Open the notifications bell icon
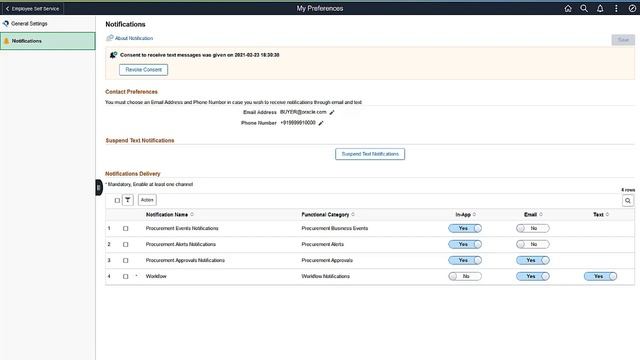The height and width of the screenshot is (360, 640). click(x=600, y=8)
